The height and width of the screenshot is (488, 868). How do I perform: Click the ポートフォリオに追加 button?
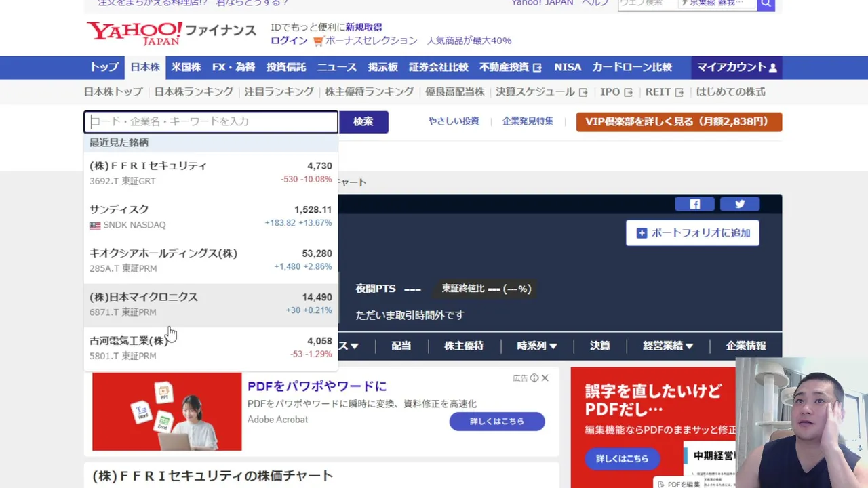(692, 232)
